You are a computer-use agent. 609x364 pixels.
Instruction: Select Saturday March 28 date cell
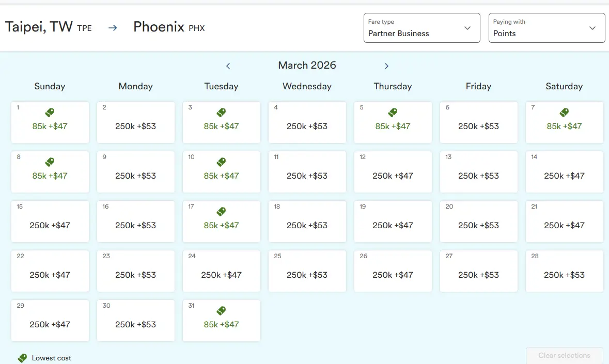[x=564, y=271]
